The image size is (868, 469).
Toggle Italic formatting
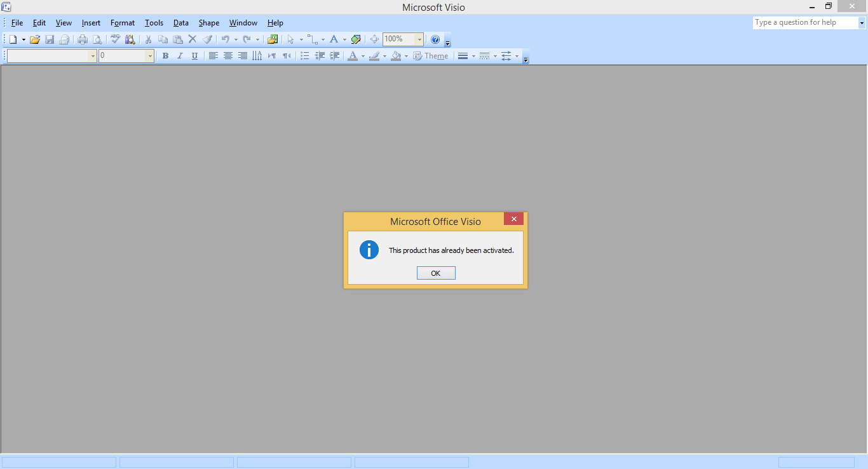(x=180, y=56)
